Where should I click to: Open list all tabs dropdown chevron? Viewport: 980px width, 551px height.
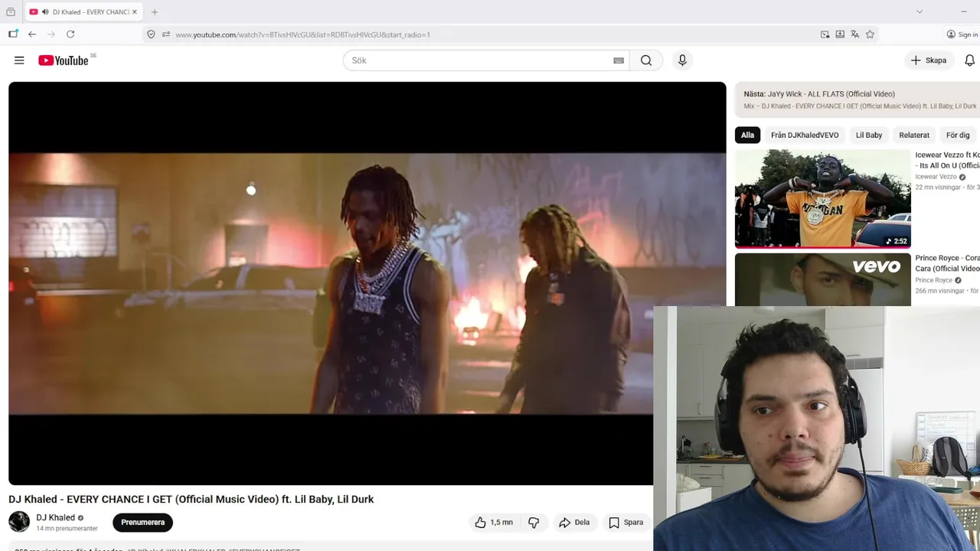click(x=920, y=11)
